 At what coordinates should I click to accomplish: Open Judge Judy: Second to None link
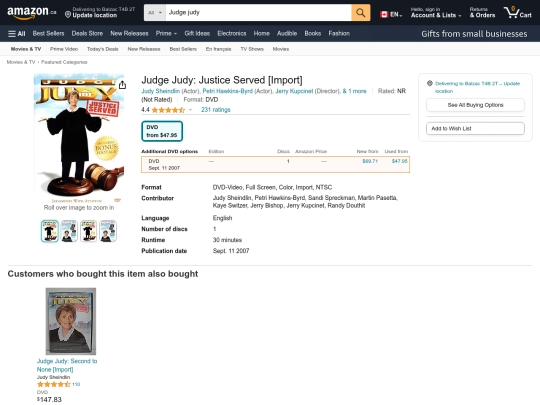67,365
